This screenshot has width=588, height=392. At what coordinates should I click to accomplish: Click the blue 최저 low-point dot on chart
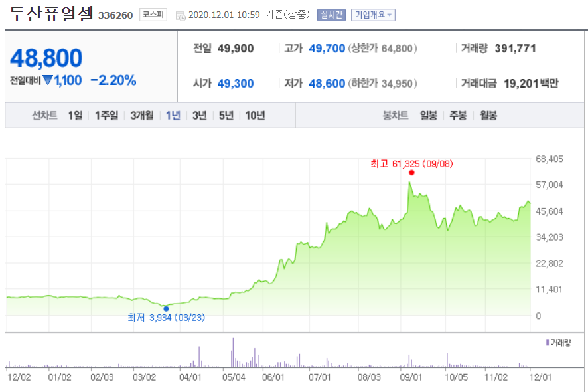tap(166, 308)
